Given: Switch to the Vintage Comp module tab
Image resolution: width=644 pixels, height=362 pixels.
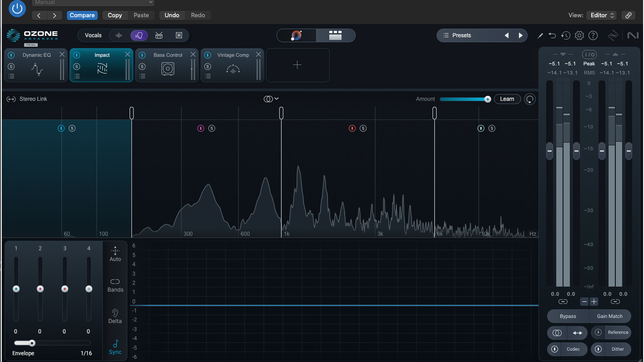Looking at the screenshot, I should [232, 55].
